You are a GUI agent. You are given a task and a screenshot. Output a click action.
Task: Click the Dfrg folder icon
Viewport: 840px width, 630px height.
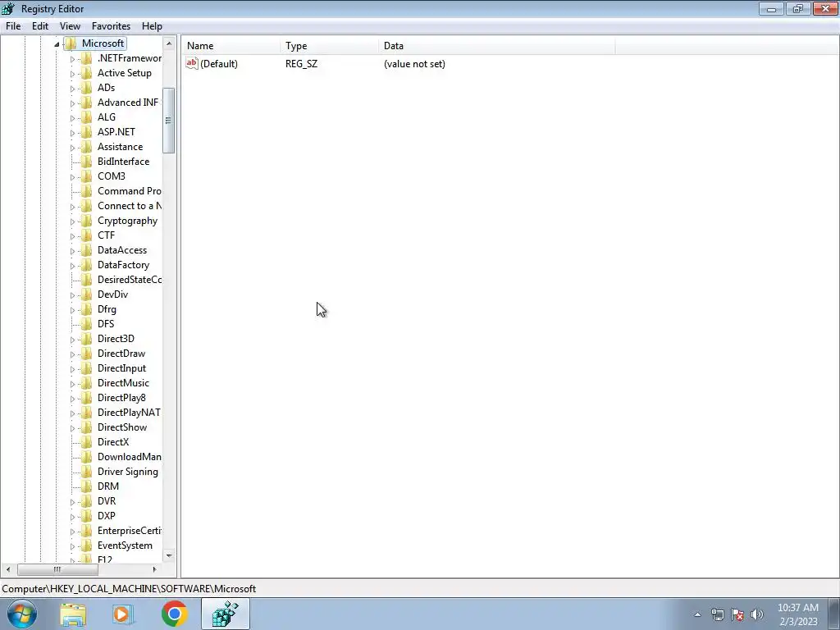click(86, 309)
